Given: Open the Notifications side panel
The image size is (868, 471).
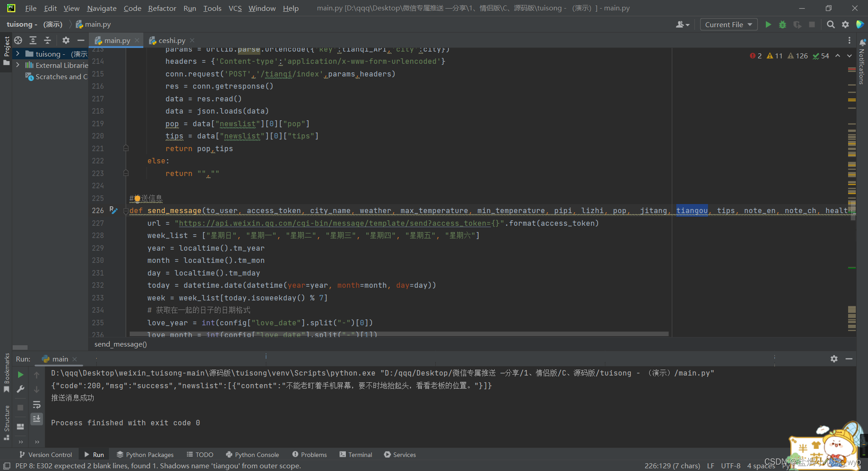Looking at the screenshot, I should click(862, 62).
